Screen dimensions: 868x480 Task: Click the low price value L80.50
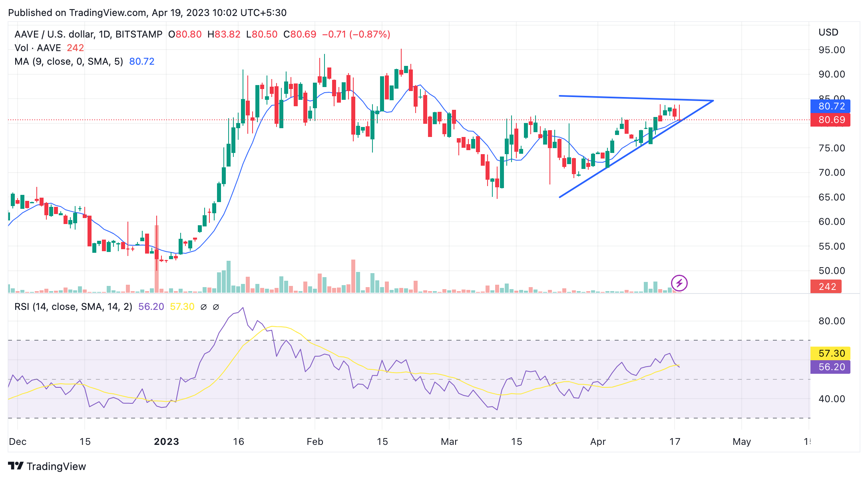[x=262, y=34]
